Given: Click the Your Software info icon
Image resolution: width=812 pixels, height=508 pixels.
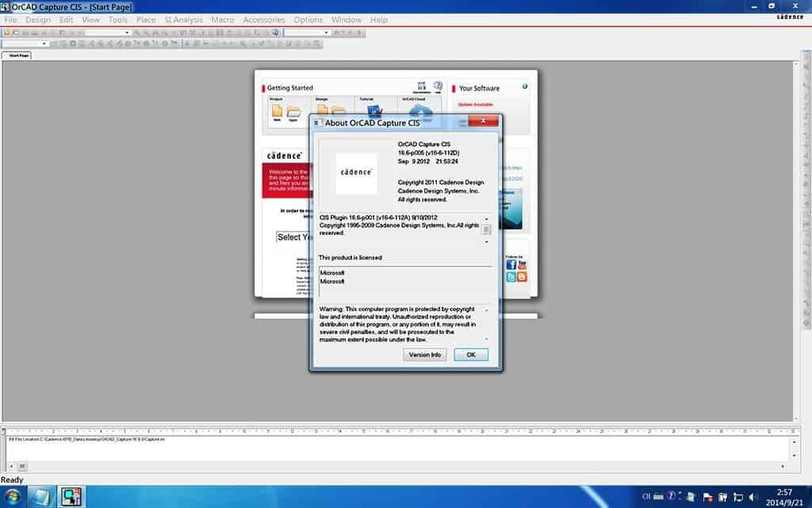Looking at the screenshot, I should pos(525,87).
